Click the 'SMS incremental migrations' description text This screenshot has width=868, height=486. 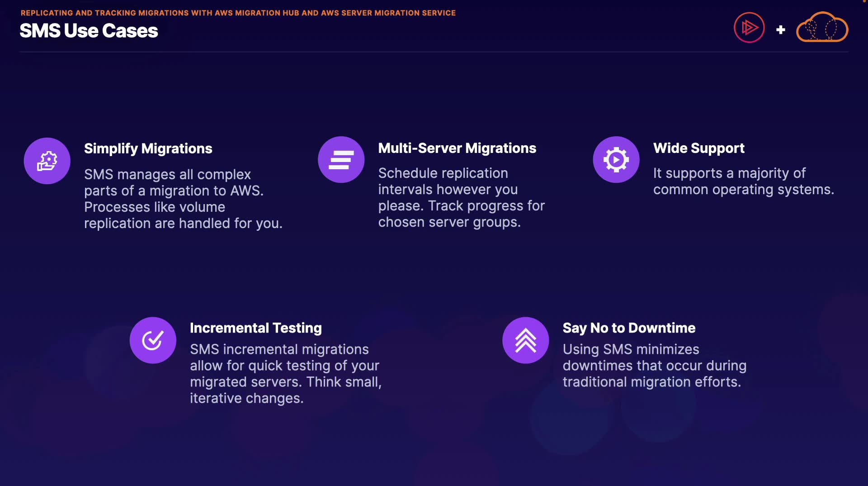click(x=286, y=373)
